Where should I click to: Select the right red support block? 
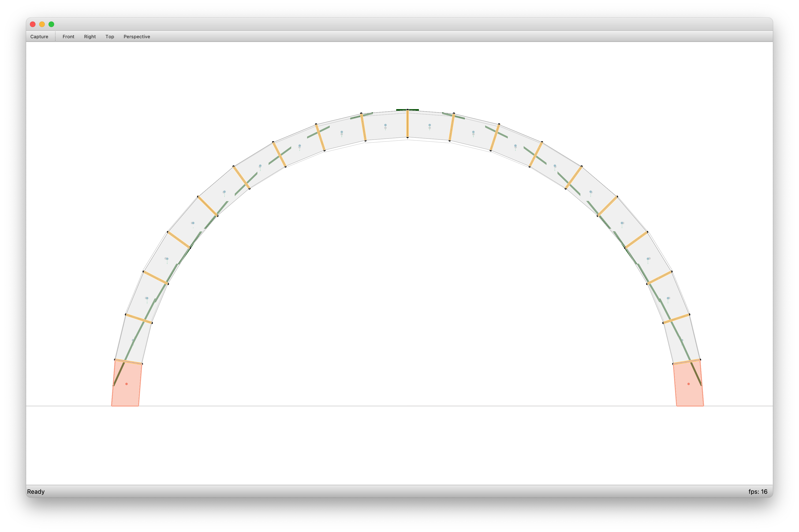click(689, 383)
